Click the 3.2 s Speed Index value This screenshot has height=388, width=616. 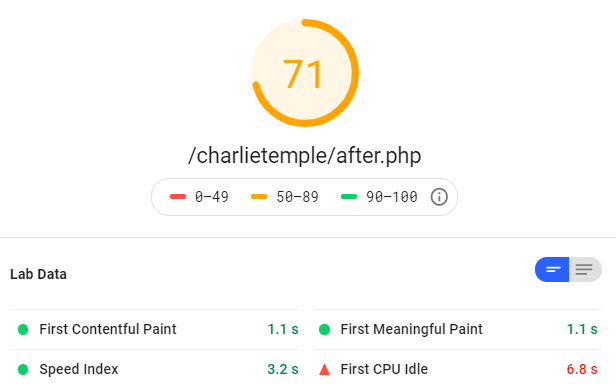point(283,370)
